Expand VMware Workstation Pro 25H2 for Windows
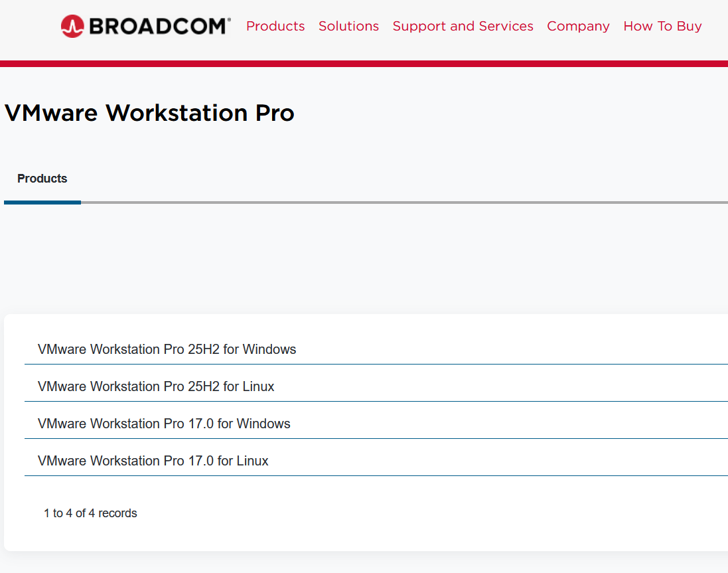728x573 pixels. (x=167, y=349)
